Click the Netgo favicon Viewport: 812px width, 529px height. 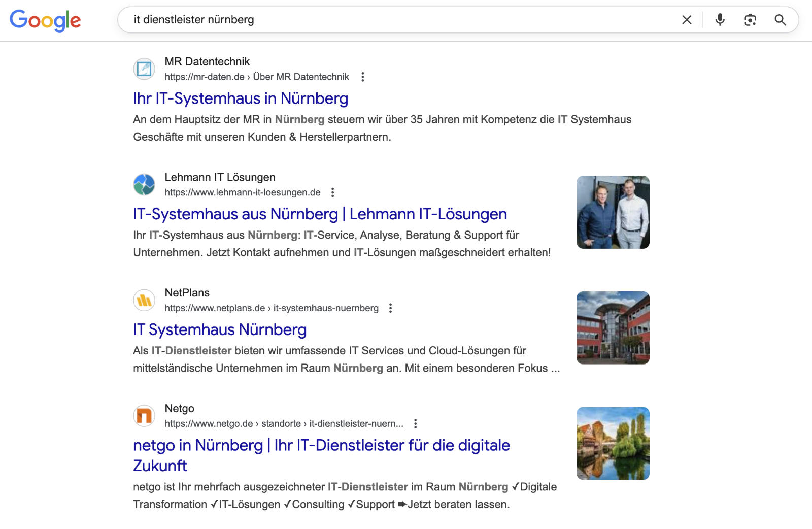pos(144,415)
